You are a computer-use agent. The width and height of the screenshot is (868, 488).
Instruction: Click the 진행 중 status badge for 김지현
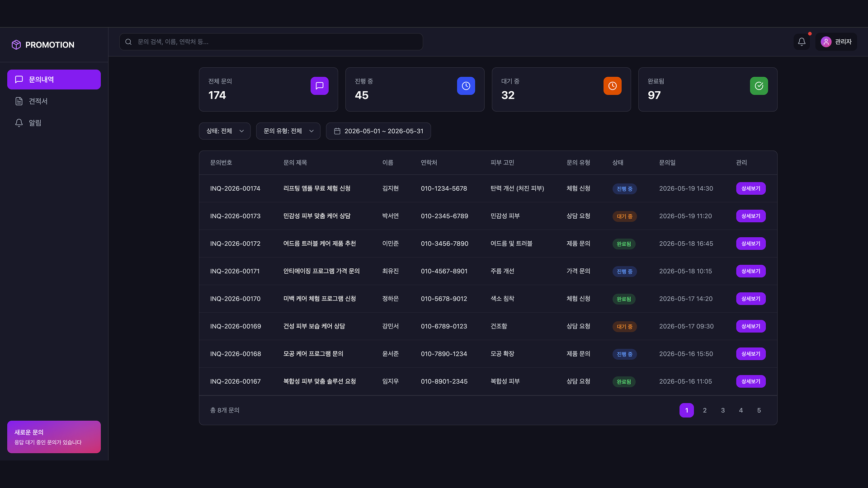click(625, 189)
